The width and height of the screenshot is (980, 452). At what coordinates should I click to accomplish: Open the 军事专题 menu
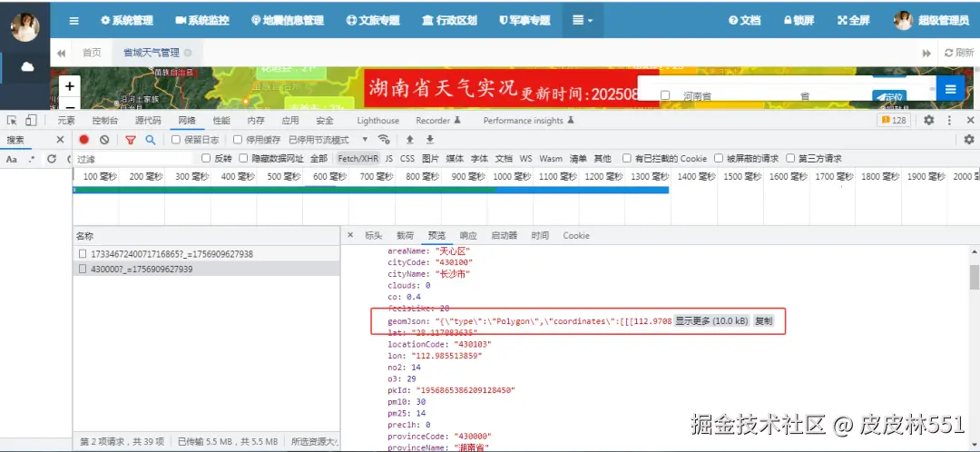pyautogui.click(x=524, y=20)
